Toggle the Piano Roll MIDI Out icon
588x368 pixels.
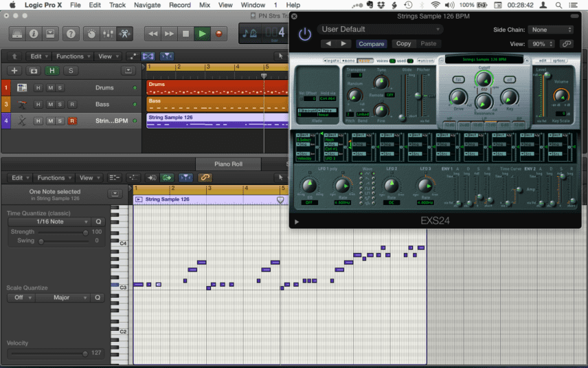tap(167, 177)
